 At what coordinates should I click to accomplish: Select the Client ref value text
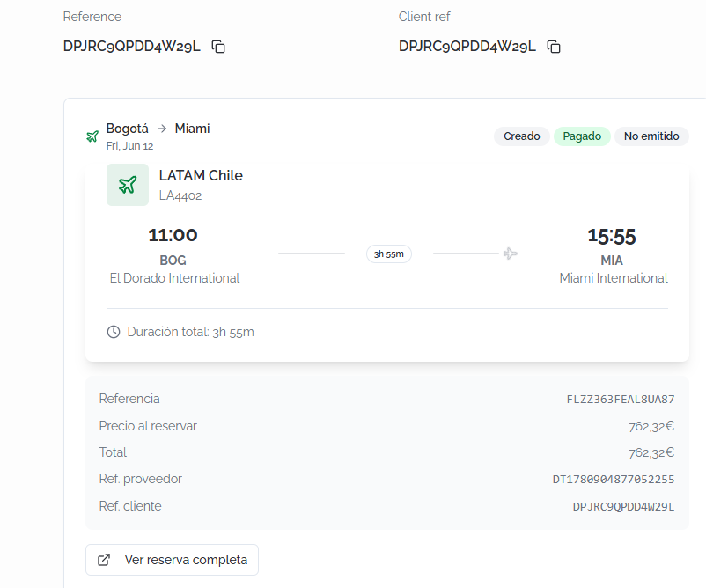coord(467,47)
